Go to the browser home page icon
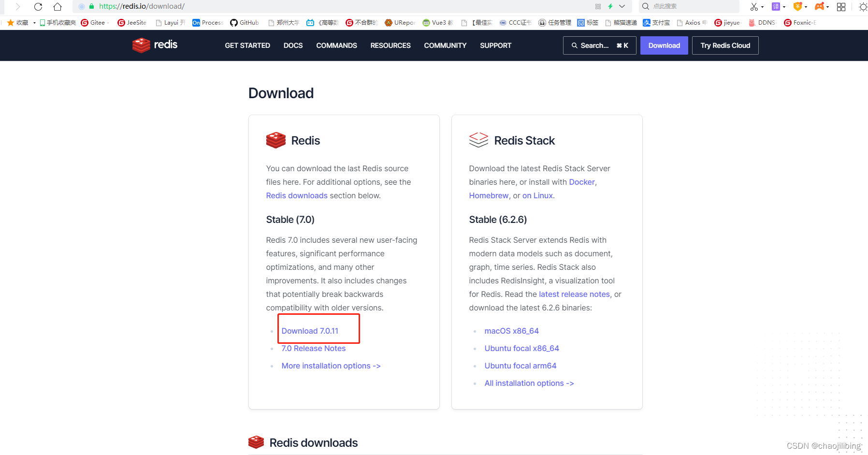Image resolution: width=868 pixels, height=455 pixels. point(58,6)
